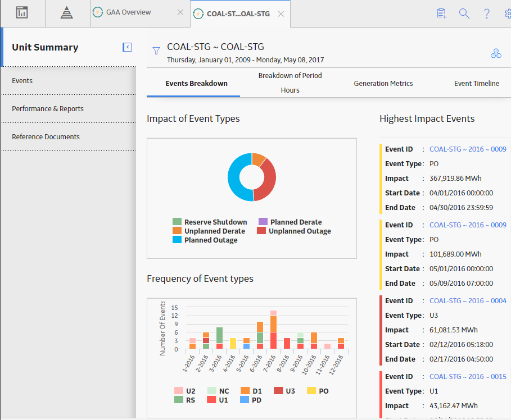Open the search magnifier icon
This screenshot has height=420, width=511.
(x=464, y=13)
